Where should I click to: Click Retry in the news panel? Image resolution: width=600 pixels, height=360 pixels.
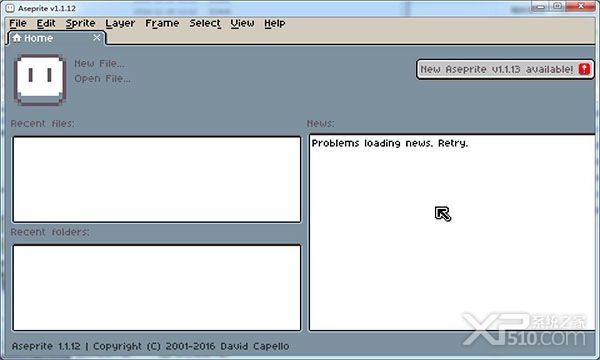coord(453,143)
